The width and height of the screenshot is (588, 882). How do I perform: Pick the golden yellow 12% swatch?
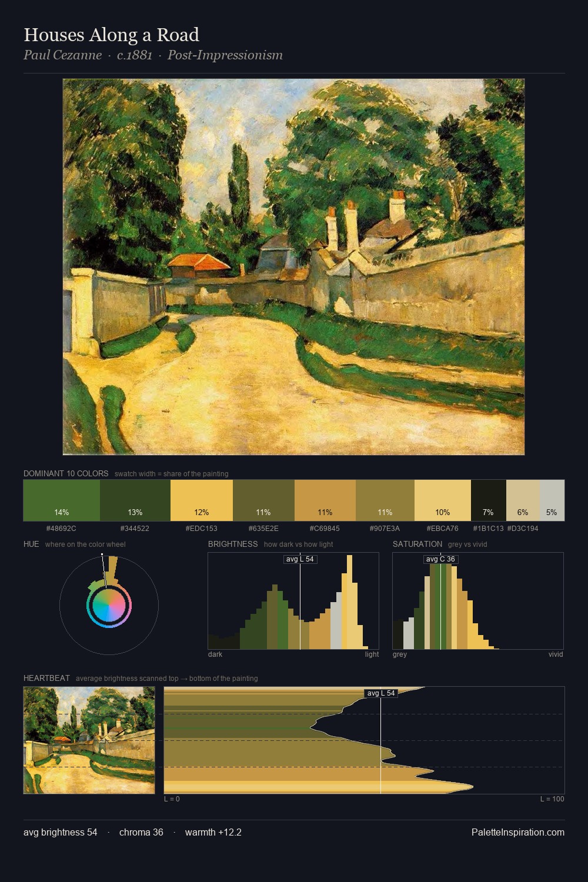202,500
